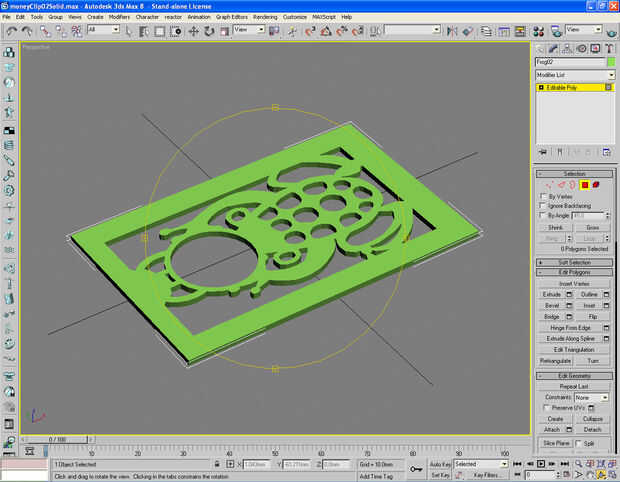620x482 pixels.
Task: Open the Modifiers menu
Action: pos(119,17)
